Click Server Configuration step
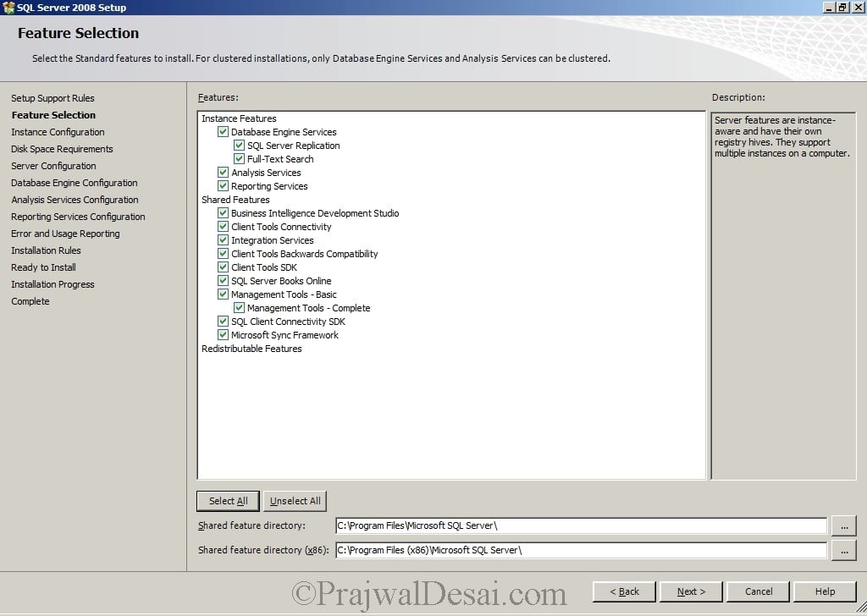This screenshot has width=867, height=616. click(53, 166)
